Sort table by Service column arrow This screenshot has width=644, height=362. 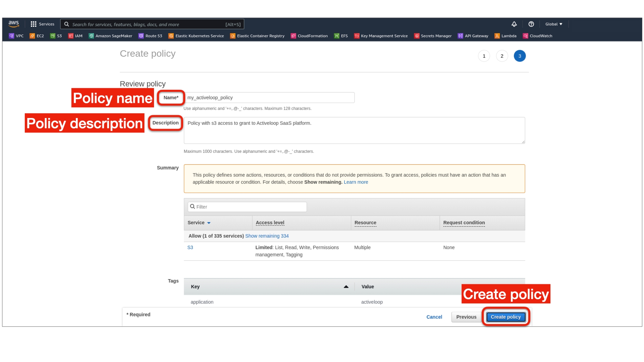[x=209, y=223]
